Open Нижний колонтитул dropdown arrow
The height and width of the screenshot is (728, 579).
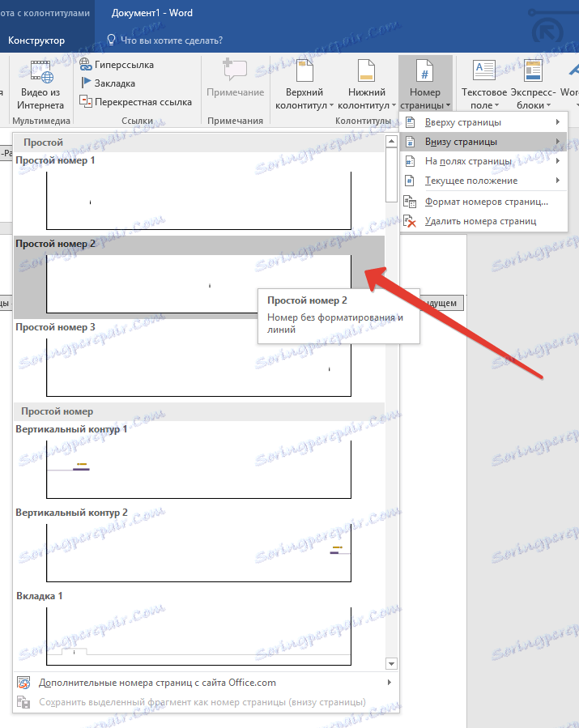pos(394,105)
